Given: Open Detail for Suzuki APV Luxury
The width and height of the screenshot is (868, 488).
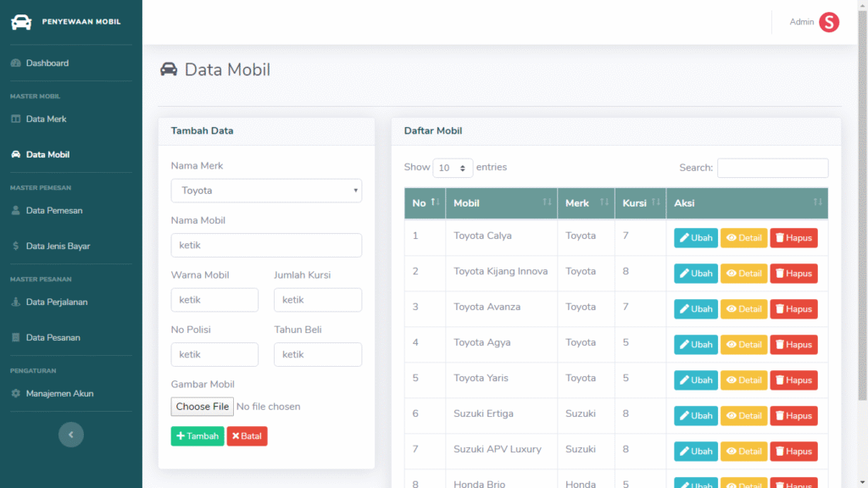Looking at the screenshot, I should (x=744, y=452).
